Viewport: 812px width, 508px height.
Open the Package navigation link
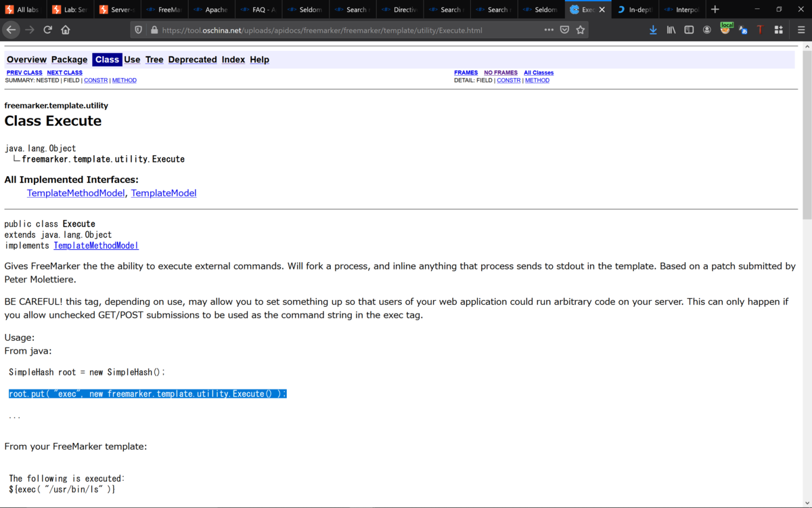pos(70,60)
